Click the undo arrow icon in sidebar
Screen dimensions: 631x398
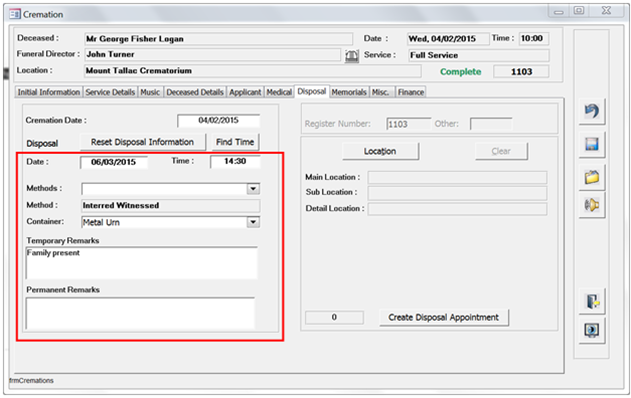point(592,111)
